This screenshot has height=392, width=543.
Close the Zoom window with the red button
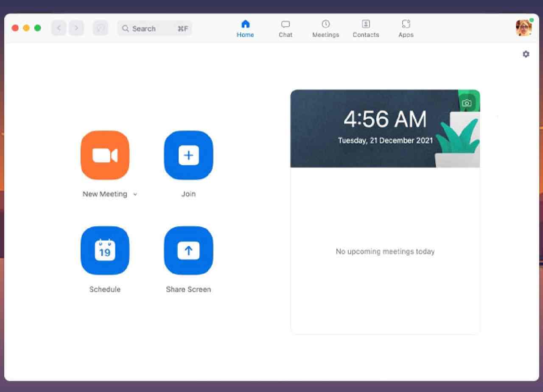pos(15,28)
